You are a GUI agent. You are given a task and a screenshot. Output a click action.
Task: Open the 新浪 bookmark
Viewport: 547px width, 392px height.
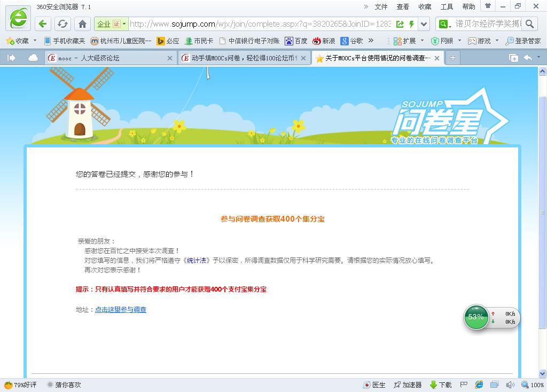(x=324, y=41)
